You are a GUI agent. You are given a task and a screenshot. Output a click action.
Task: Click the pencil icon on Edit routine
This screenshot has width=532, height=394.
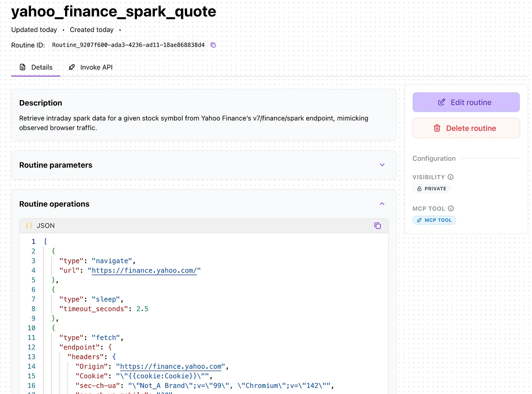click(441, 102)
